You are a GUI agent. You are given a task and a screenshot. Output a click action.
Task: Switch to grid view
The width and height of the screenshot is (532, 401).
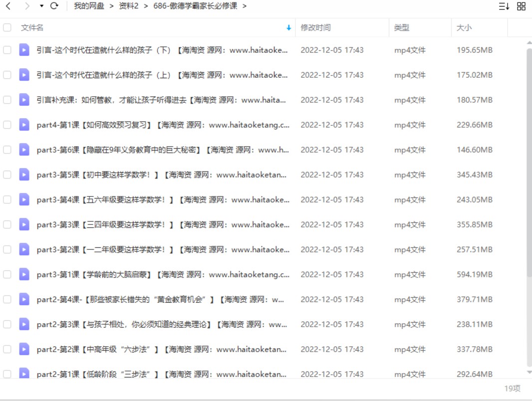pyautogui.click(x=521, y=6)
